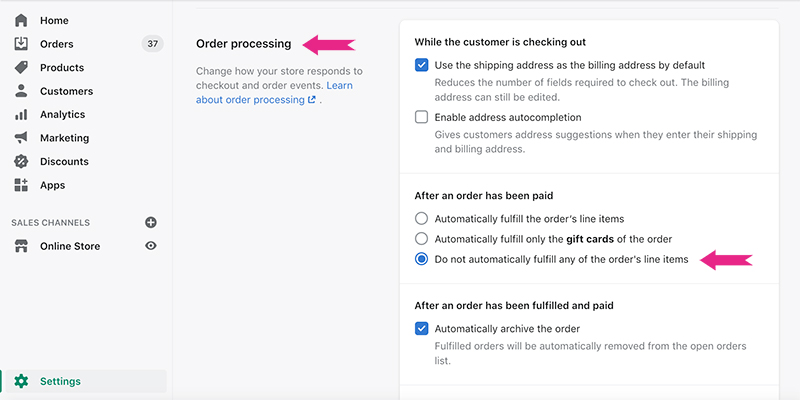Click the Marketing megaphone icon
Viewport: 800px width, 400px height.
(x=21, y=138)
